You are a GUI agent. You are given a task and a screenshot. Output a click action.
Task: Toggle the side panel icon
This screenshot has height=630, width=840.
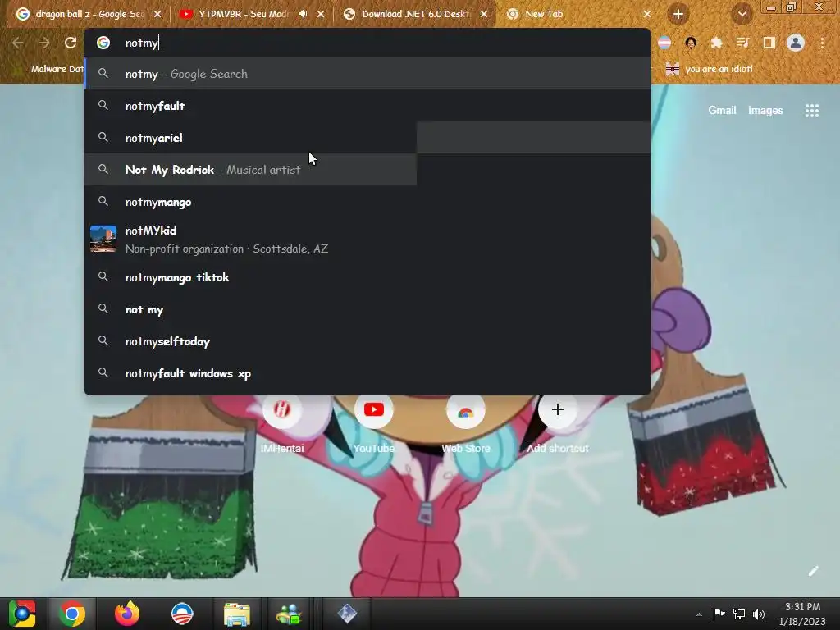[x=769, y=43]
